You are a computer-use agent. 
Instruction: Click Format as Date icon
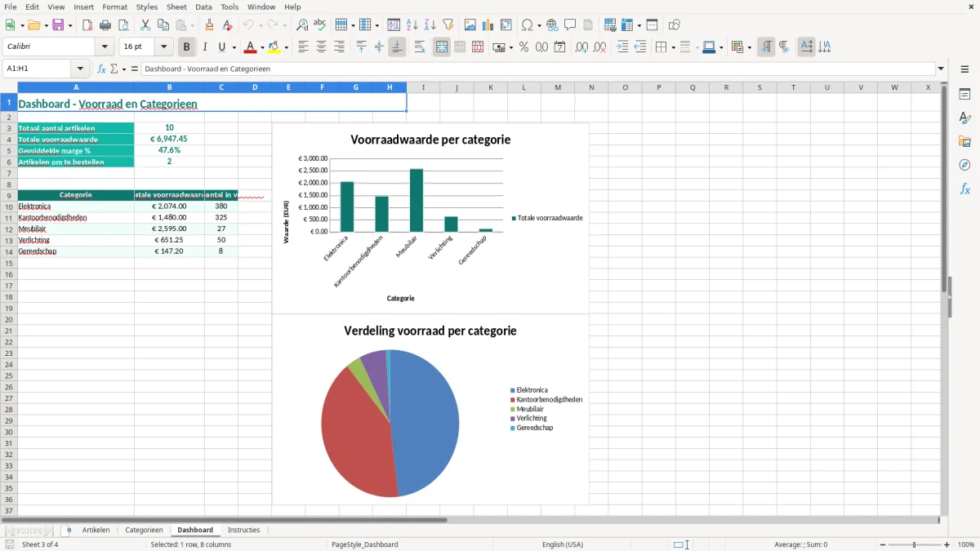[559, 47]
